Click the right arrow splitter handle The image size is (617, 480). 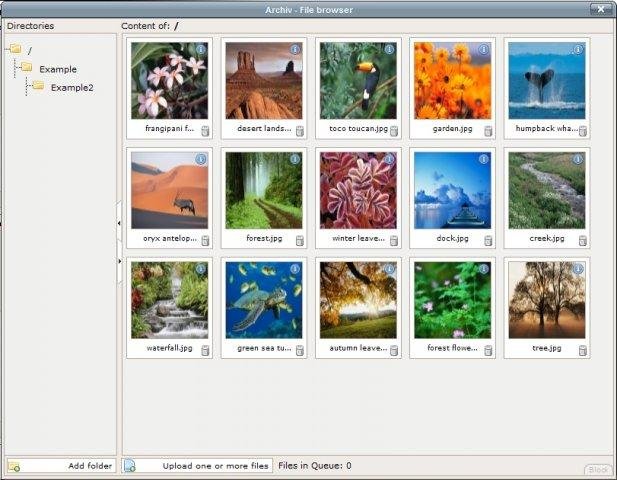[x=119, y=261]
